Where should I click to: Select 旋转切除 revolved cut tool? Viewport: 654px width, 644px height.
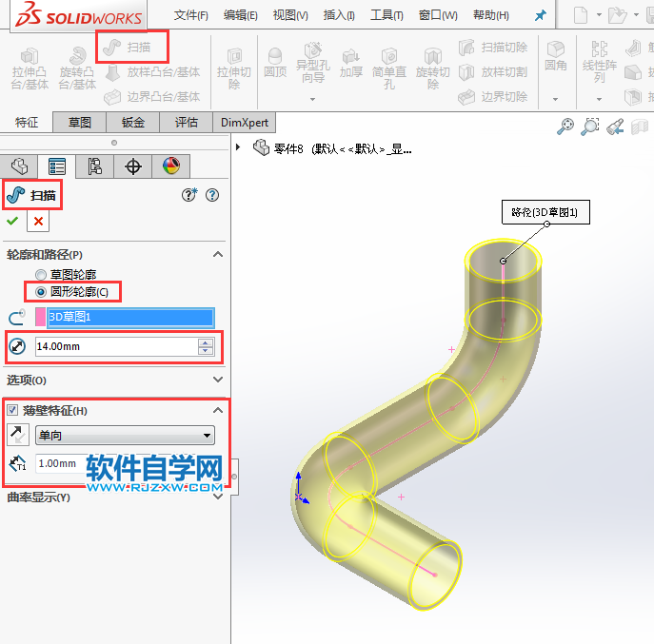pyautogui.click(x=433, y=68)
